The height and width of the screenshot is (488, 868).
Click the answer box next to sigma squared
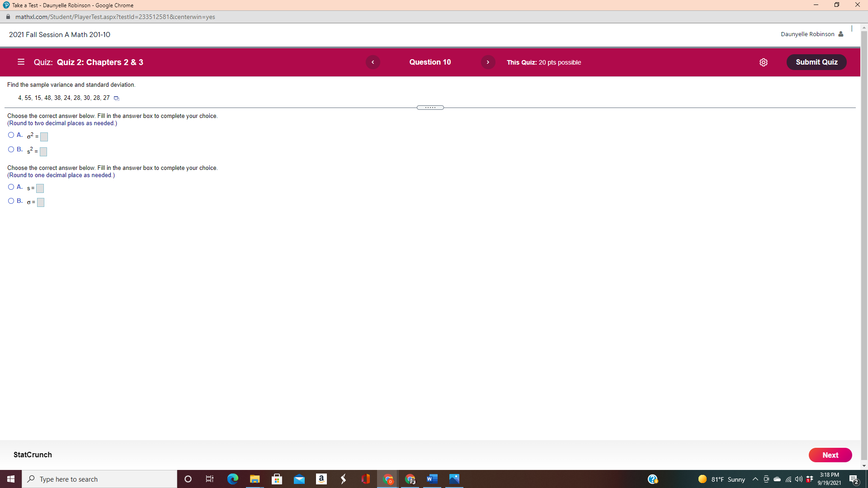(43, 136)
